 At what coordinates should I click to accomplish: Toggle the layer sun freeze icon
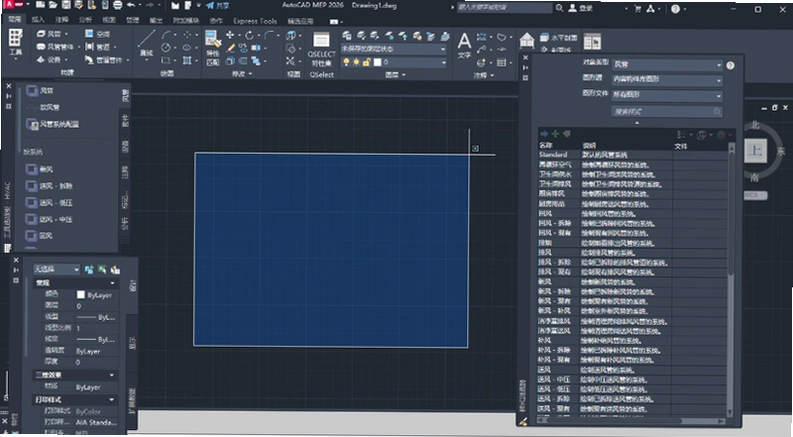pos(357,62)
